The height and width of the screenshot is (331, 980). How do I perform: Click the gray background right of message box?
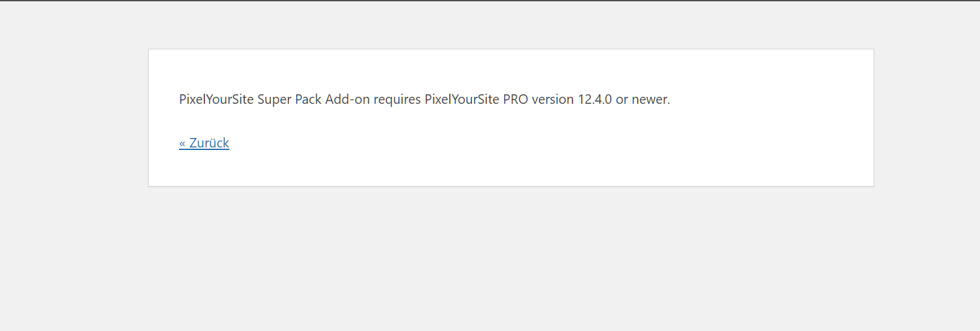(x=927, y=120)
